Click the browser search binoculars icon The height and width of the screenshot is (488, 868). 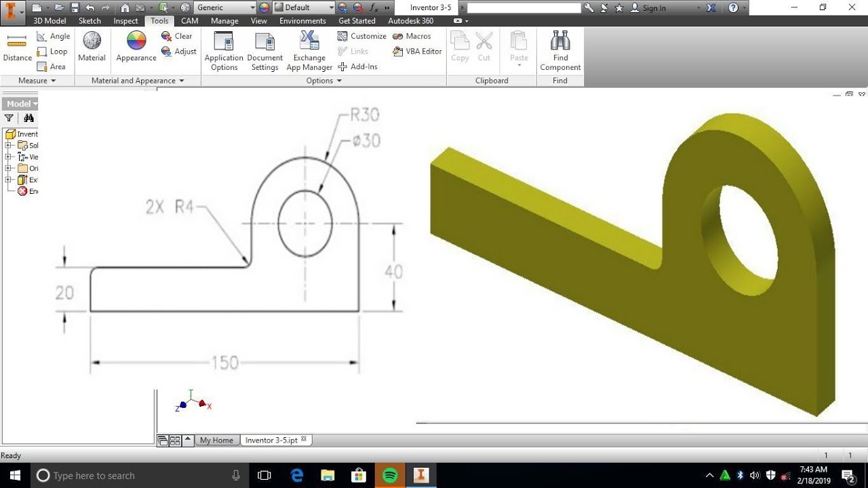[x=28, y=118]
